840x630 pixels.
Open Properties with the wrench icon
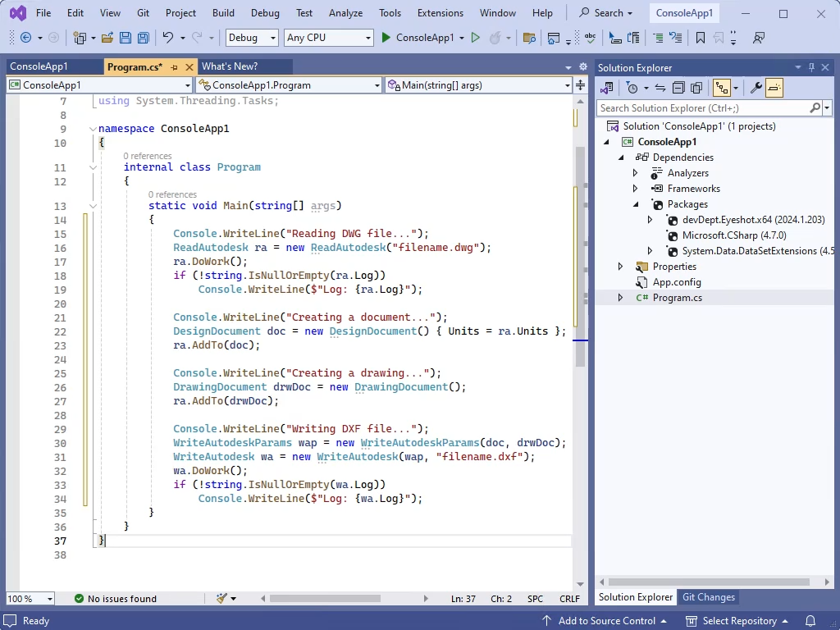coord(756,88)
